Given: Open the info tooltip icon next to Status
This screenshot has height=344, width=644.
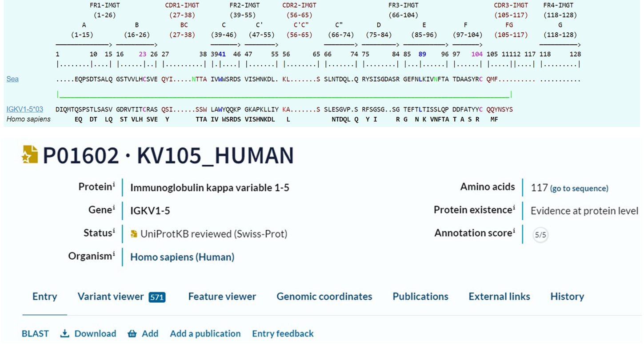Looking at the screenshot, I should click(x=114, y=230).
